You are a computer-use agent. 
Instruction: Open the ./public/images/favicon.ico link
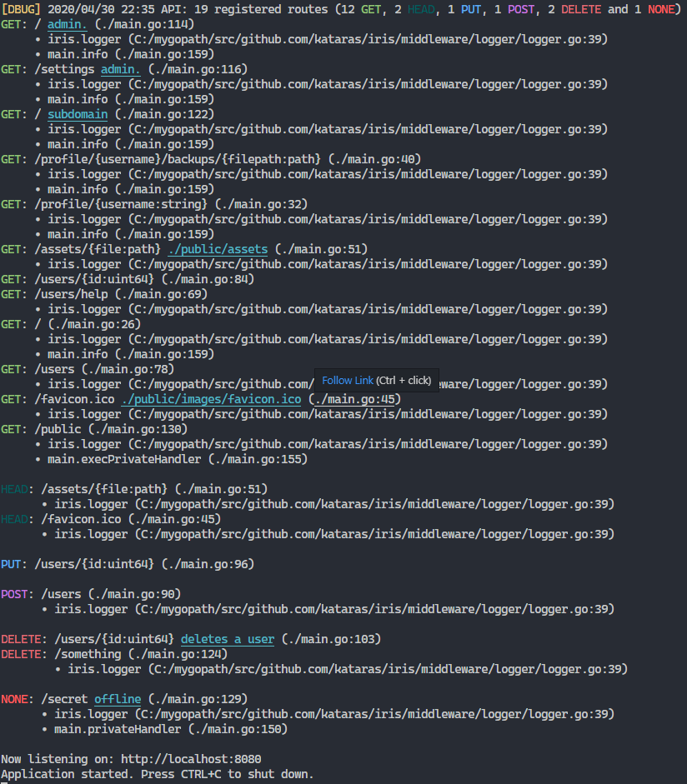(x=212, y=399)
